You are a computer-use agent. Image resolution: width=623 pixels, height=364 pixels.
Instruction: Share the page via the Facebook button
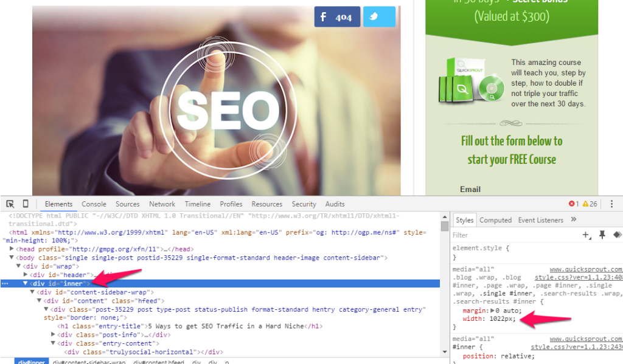(x=337, y=16)
